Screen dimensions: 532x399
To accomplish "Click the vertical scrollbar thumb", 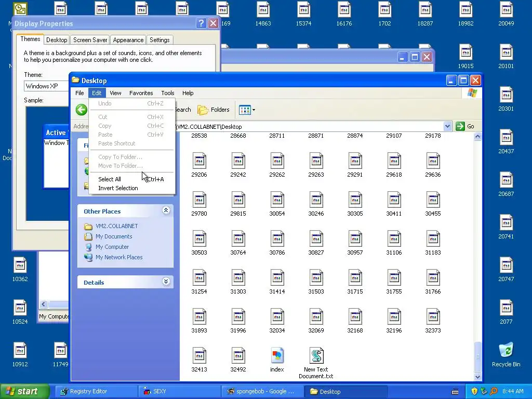I will [x=477, y=356].
